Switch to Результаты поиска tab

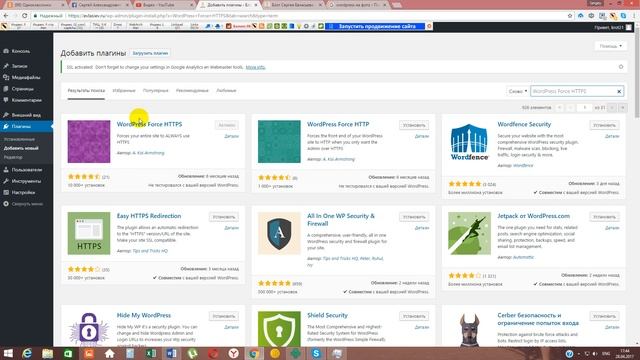pos(86,91)
